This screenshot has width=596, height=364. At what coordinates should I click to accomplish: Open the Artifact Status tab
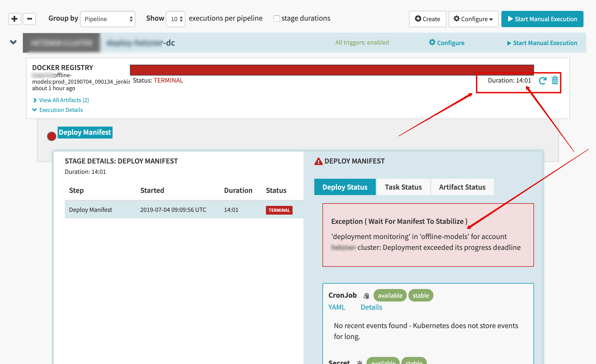(462, 187)
